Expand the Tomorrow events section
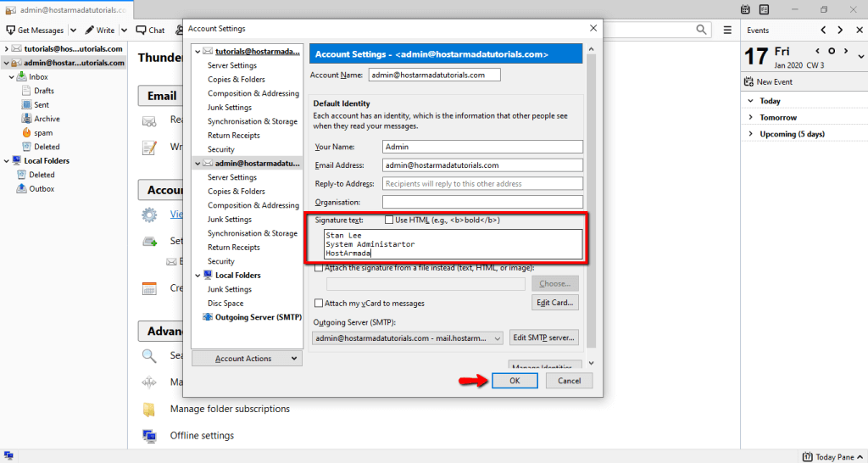This screenshot has width=868, height=463. click(x=751, y=117)
